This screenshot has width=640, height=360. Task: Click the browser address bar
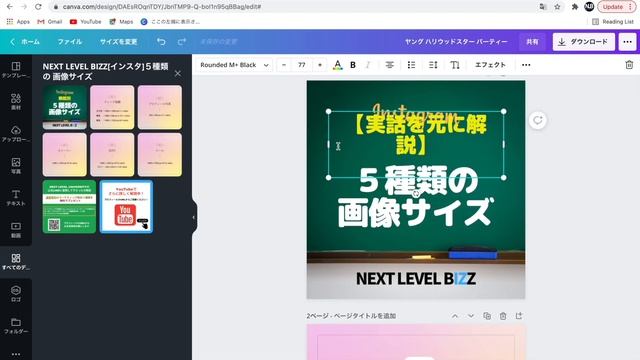294,7
